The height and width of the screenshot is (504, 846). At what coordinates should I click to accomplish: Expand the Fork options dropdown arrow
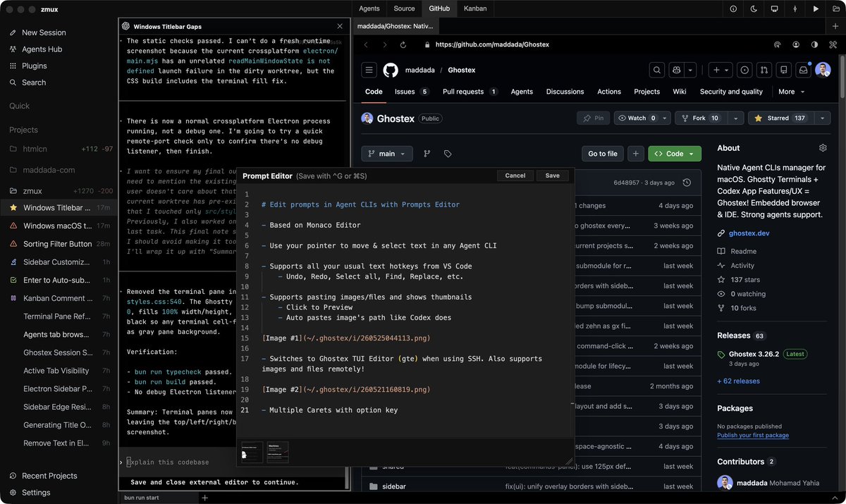tap(735, 118)
